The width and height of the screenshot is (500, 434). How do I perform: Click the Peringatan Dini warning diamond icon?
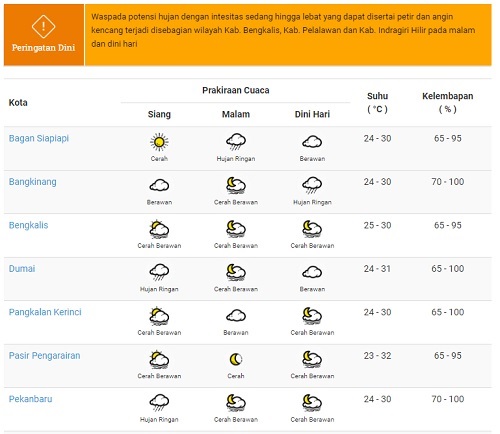[x=43, y=26]
